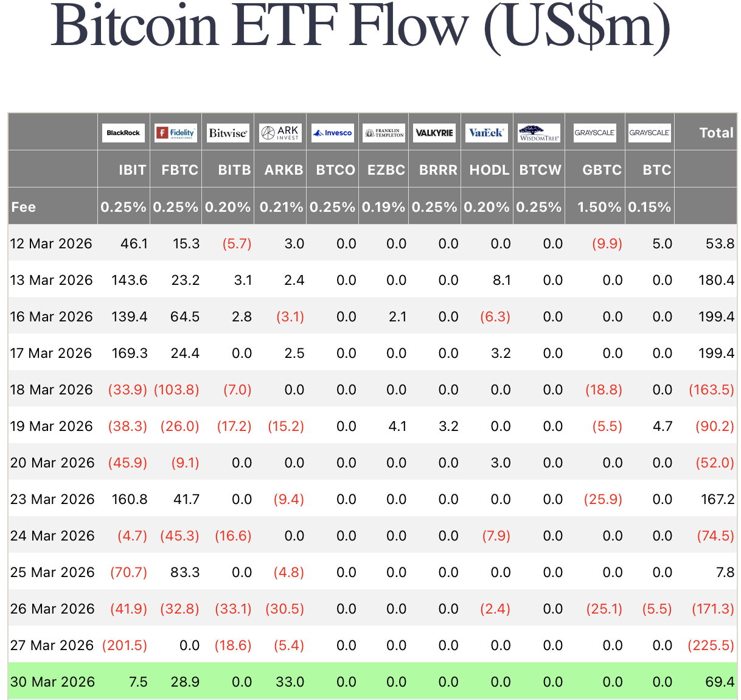This screenshot has width=741, height=700.
Task: Click the BlackRock logo
Action: point(123,133)
